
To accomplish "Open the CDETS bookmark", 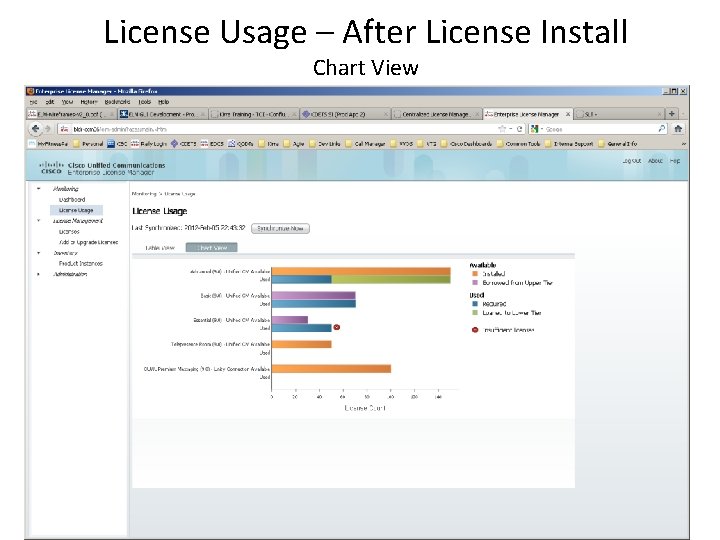I will [184, 144].
